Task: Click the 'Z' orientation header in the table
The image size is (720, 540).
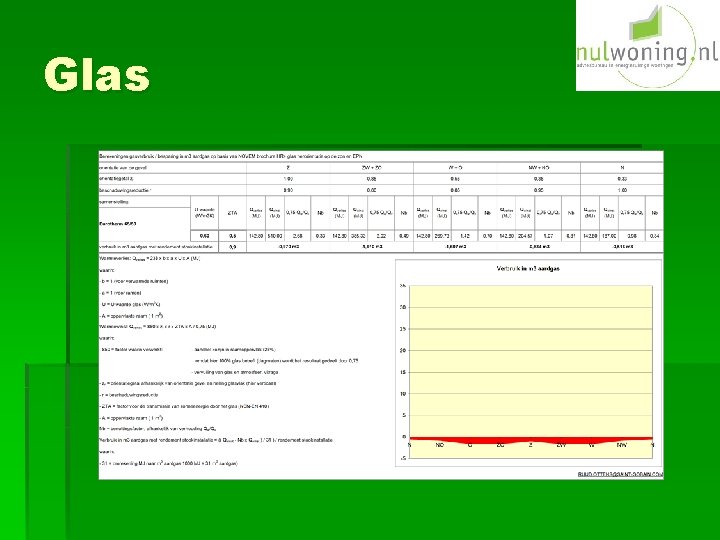Action: pos(288,168)
